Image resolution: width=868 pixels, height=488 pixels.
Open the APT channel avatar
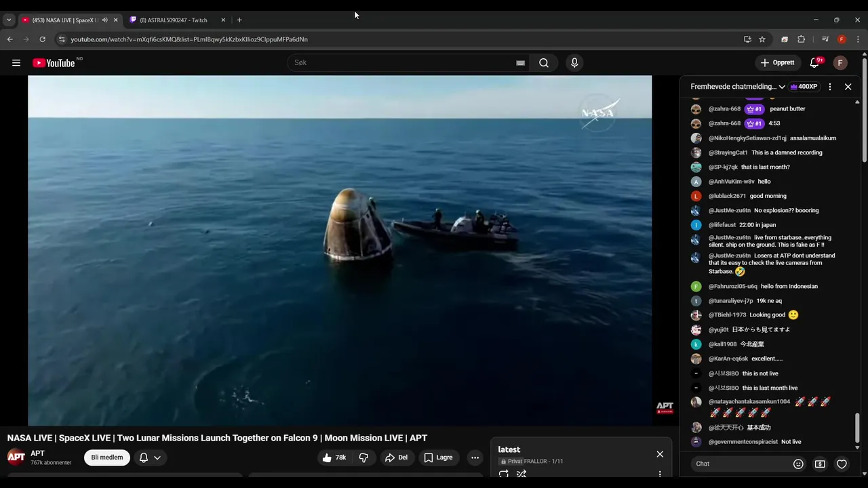pos(16,457)
